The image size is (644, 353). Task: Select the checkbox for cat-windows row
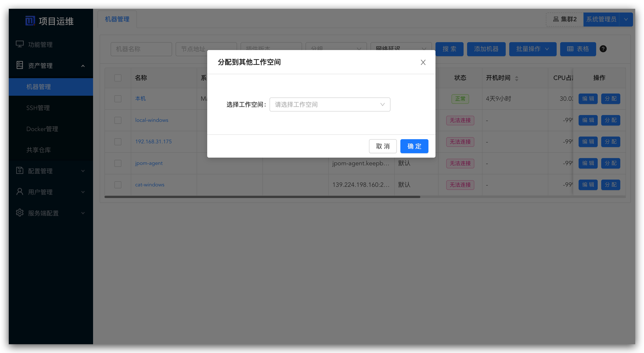pos(118,185)
